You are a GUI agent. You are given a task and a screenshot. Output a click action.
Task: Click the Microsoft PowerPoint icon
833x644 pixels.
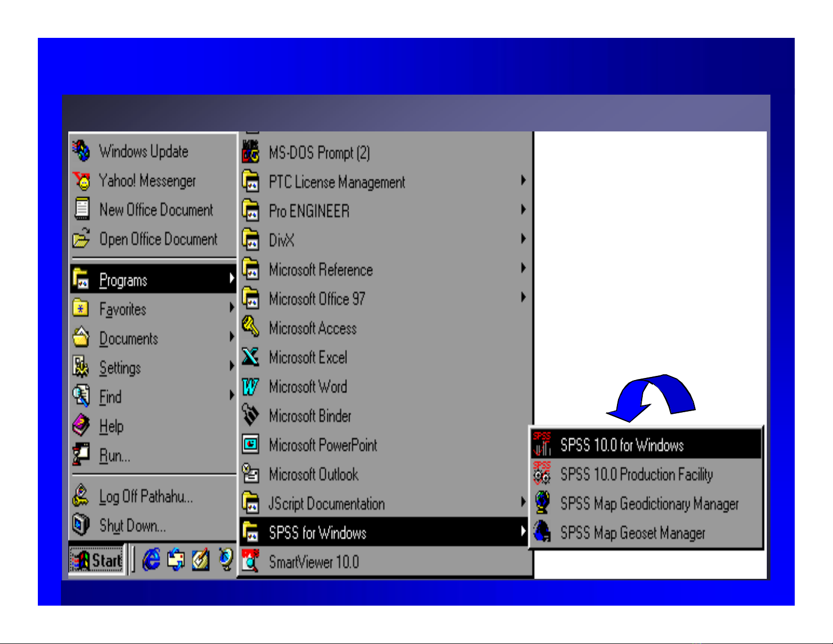[x=251, y=444]
